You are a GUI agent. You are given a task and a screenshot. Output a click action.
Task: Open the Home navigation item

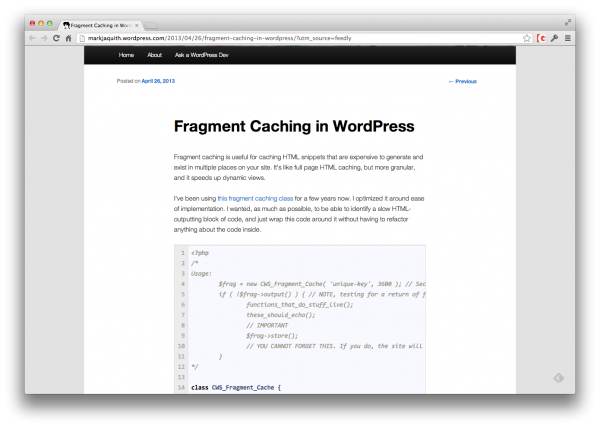(126, 55)
